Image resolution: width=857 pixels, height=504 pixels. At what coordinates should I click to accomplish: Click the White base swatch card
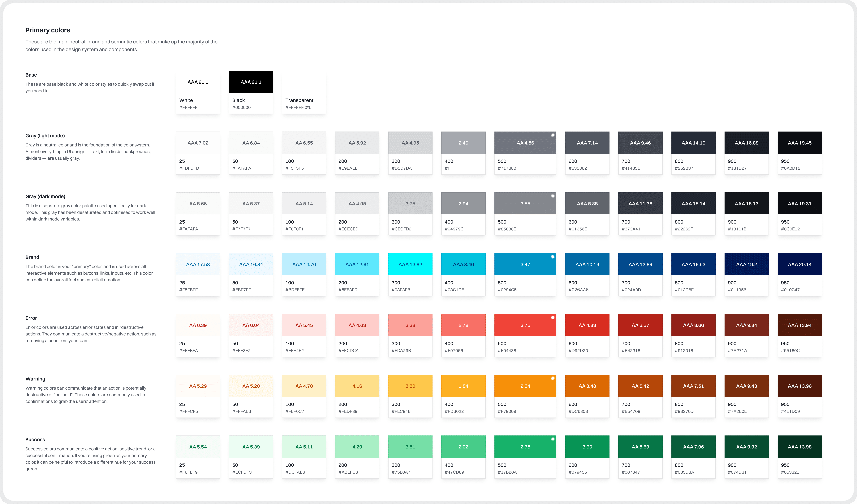[x=198, y=92]
